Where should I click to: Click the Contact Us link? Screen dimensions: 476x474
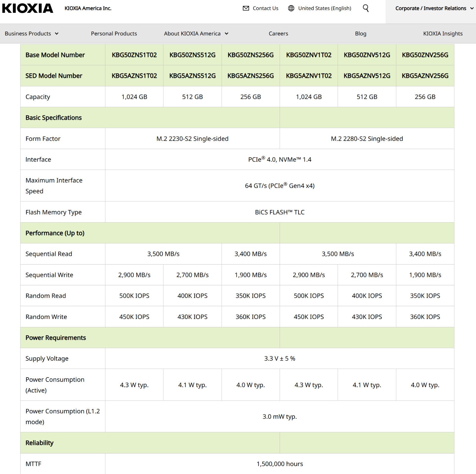pyautogui.click(x=265, y=8)
